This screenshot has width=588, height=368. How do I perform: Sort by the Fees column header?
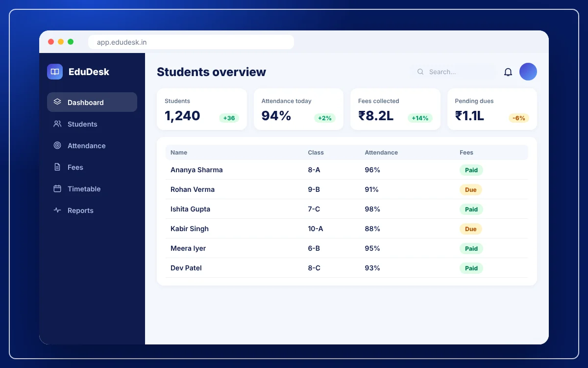(466, 153)
